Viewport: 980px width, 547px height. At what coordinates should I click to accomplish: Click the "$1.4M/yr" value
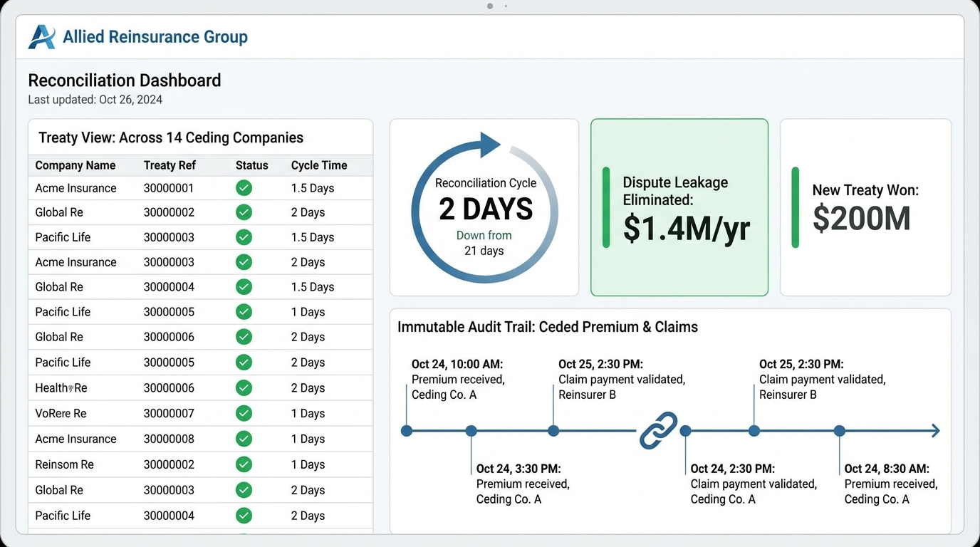(x=687, y=228)
